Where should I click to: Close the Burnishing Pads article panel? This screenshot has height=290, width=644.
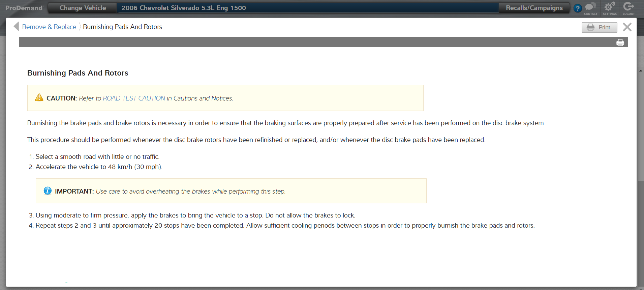click(x=627, y=27)
